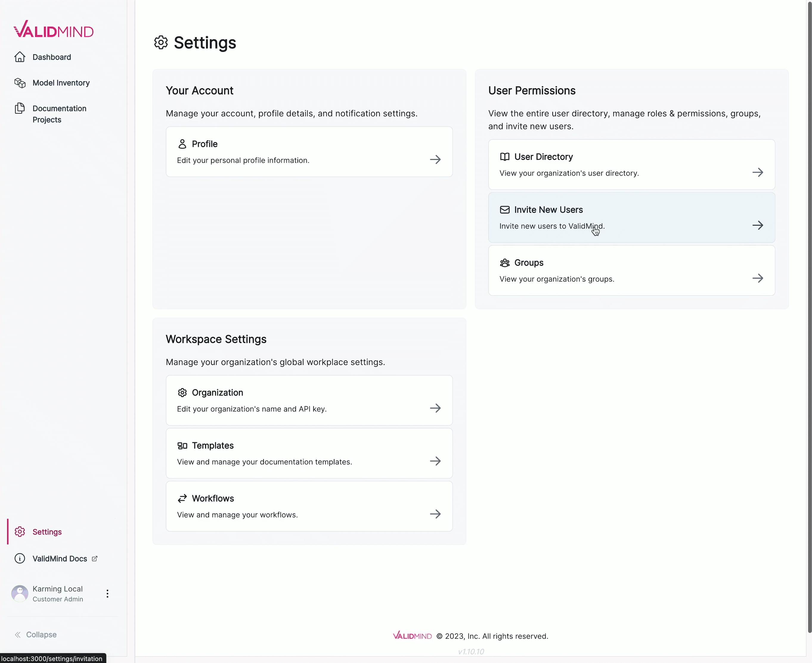This screenshot has width=812, height=663.
Task: Click the Workflows arrows icon
Action: click(x=182, y=499)
